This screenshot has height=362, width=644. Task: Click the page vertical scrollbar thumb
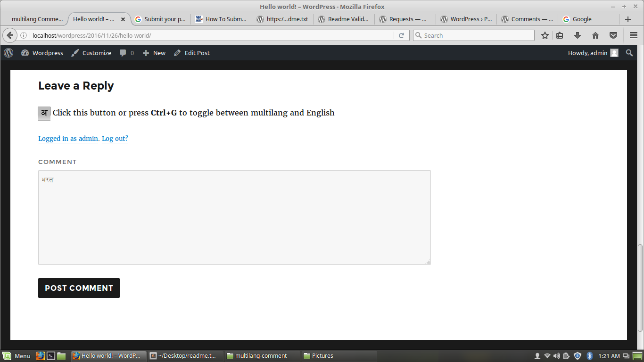pos(640,288)
